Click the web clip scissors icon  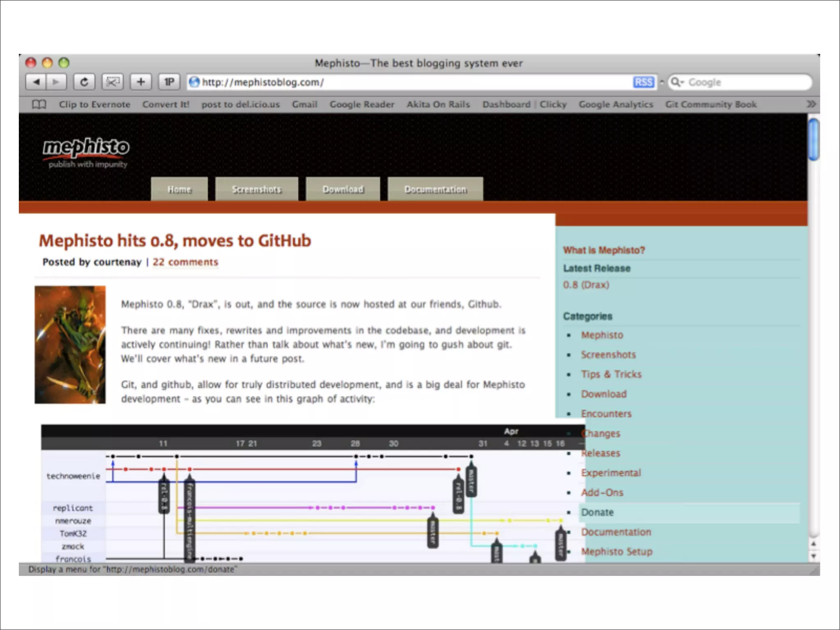coord(113,82)
